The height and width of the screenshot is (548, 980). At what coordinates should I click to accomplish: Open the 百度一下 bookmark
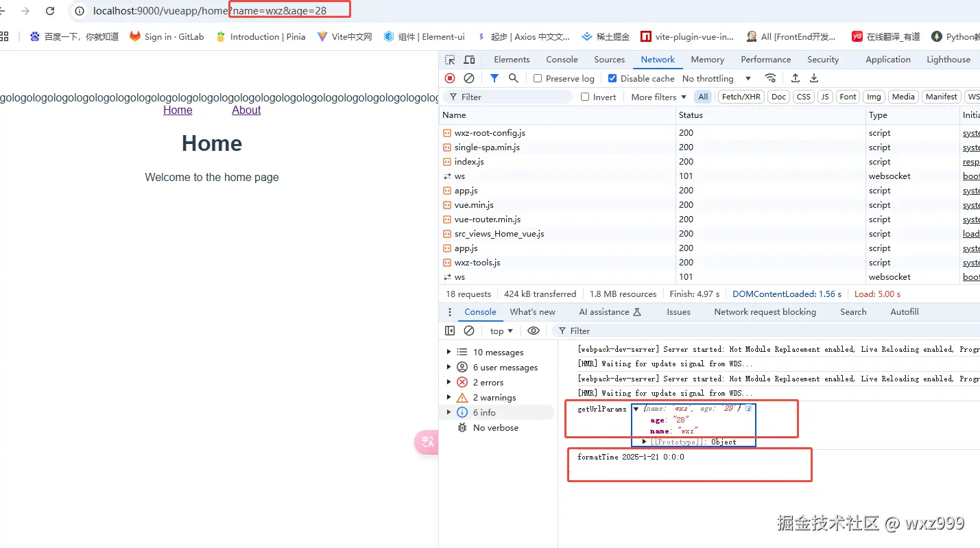[74, 36]
